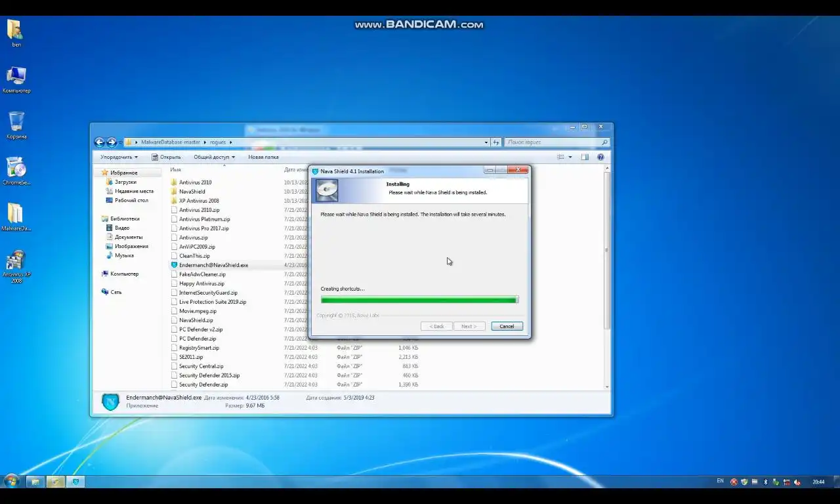Image resolution: width=840 pixels, height=504 pixels.
Task: Select Рабочий стол in navigation pane
Action: pyautogui.click(x=131, y=200)
